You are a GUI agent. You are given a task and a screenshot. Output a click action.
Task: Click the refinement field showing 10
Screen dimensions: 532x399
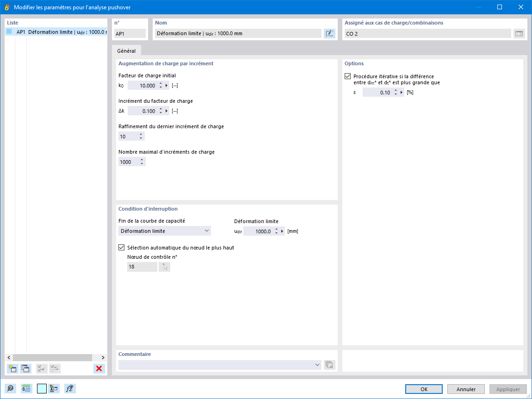(128, 137)
